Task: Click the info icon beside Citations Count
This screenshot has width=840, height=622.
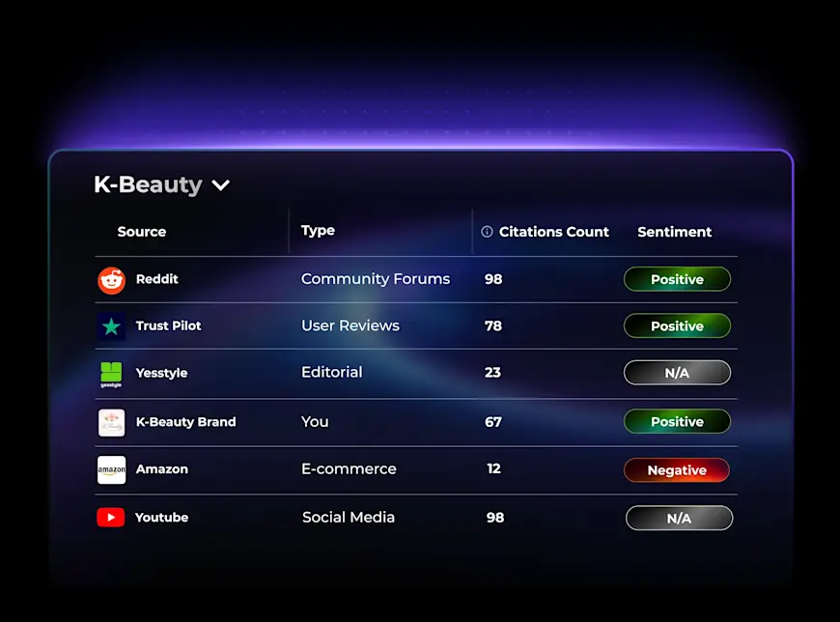Action: pos(486,232)
